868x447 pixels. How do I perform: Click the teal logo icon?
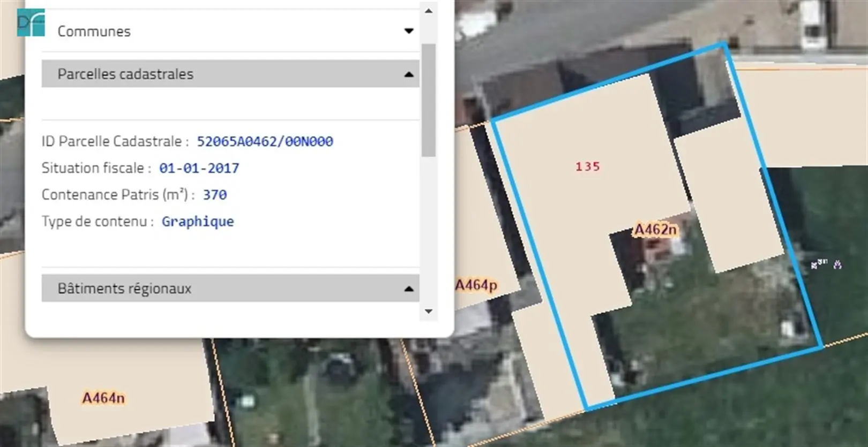tap(31, 23)
